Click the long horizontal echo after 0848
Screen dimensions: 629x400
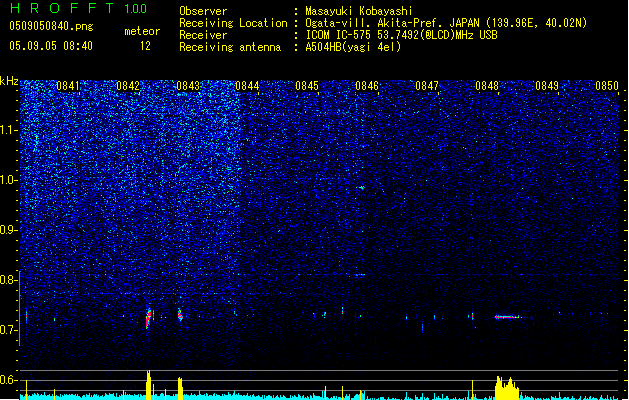click(x=507, y=317)
